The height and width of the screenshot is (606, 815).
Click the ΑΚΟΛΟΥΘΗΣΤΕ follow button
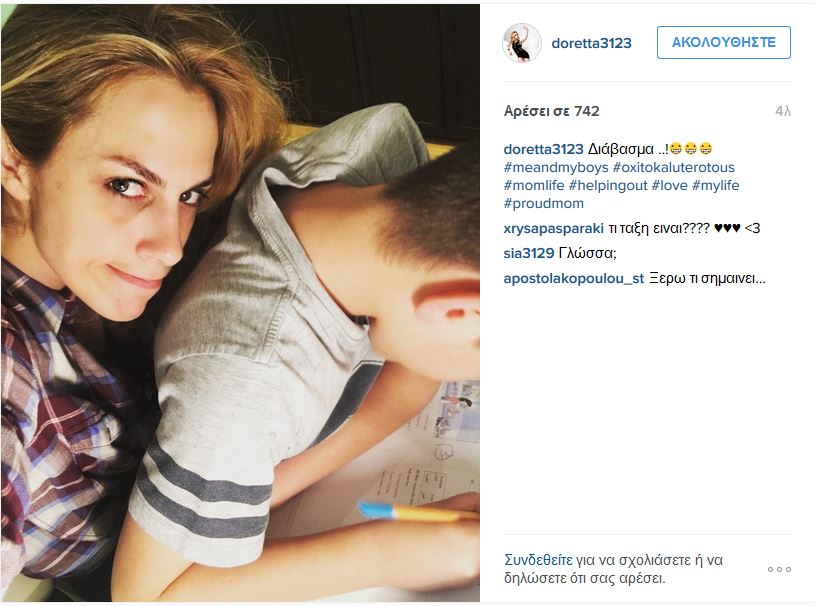click(724, 43)
